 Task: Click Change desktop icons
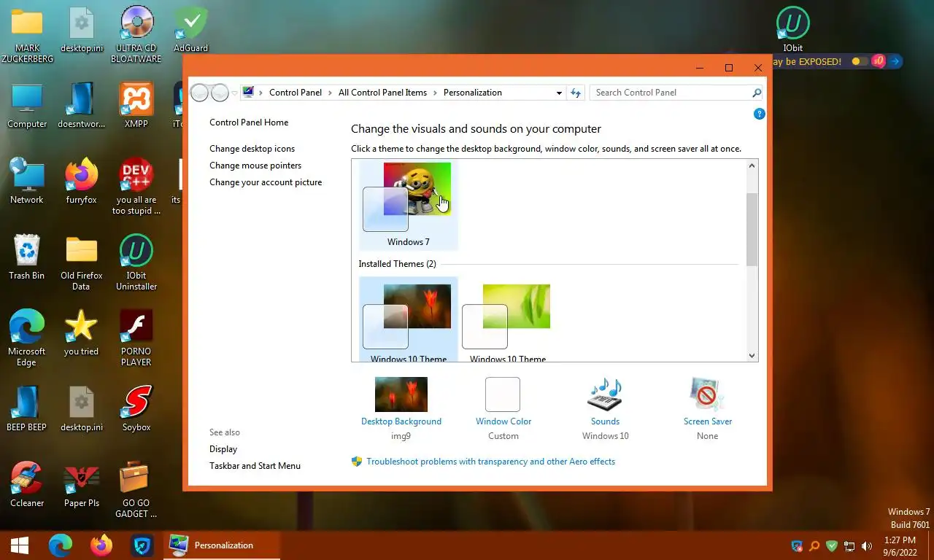[252, 149]
